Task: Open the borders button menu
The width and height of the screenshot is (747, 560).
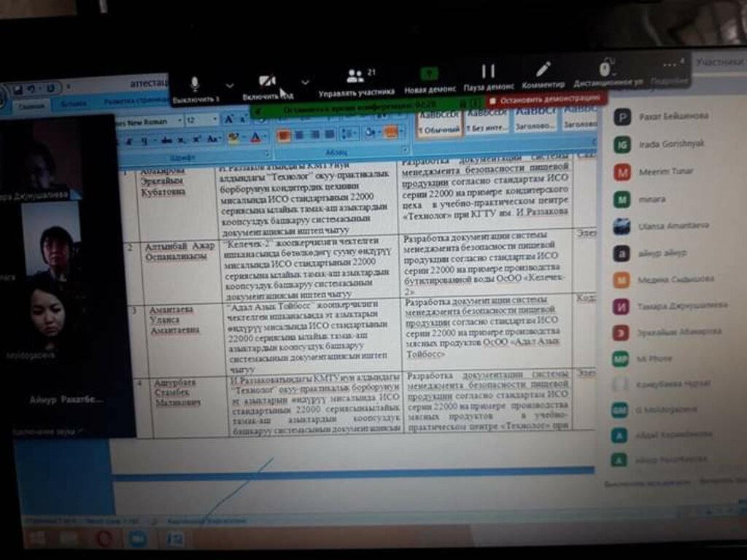Action: [x=392, y=132]
